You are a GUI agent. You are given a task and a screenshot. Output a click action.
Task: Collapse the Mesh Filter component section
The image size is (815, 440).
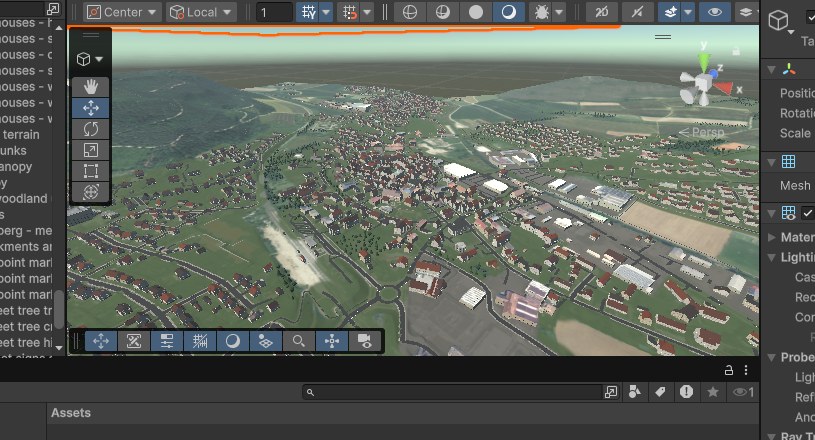(772, 162)
